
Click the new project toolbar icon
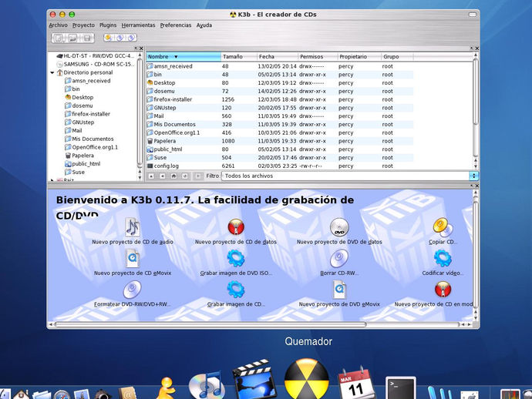(59, 38)
